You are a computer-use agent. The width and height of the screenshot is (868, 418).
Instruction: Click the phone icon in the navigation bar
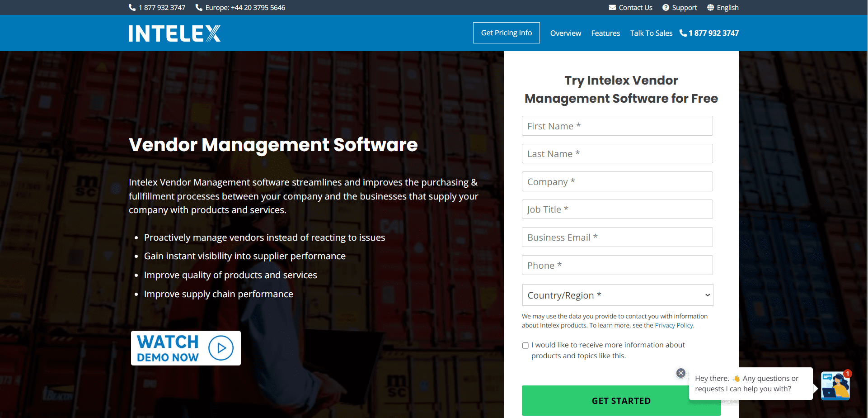pyautogui.click(x=682, y=33)
